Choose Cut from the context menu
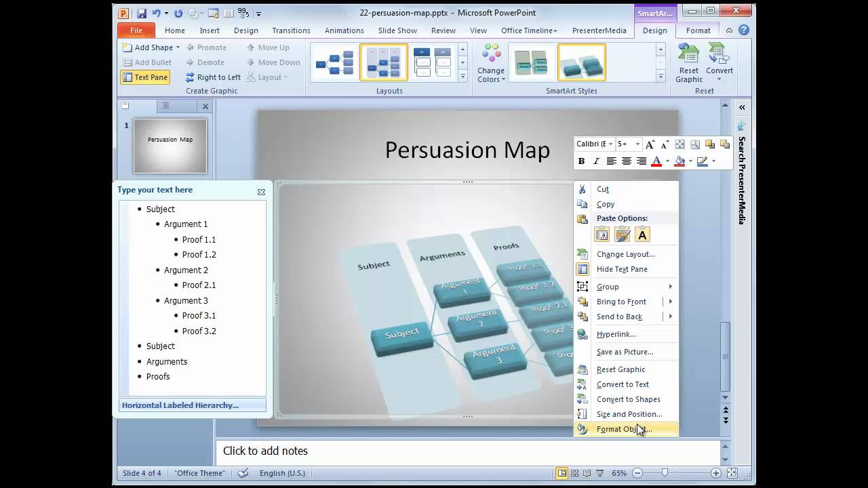Viewport: 868px width, 488px height. pyautogui.click(x=626, y=189)
